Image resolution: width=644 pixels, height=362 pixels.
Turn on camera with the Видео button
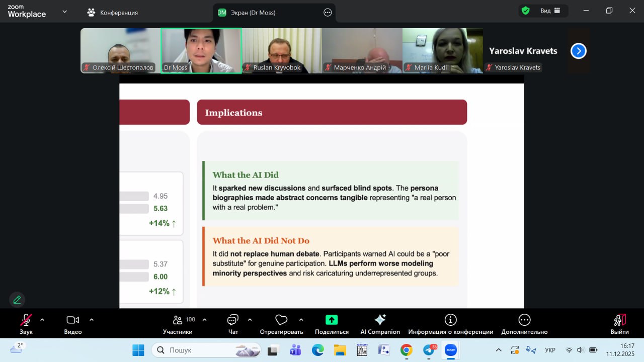(x=73, y=324)
